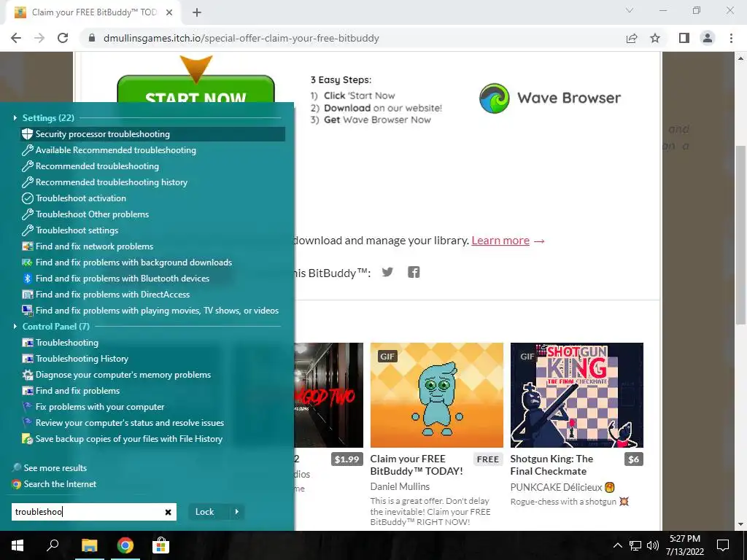
Task: Open Available Recommended troubleshooting result
Action: click(115, 150)
